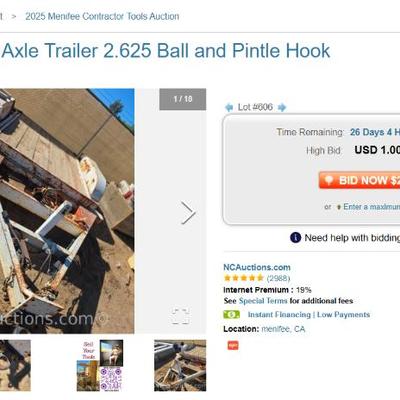View seller star rating reviews
Screen dimensions: 400x400
tap(257, 278)
